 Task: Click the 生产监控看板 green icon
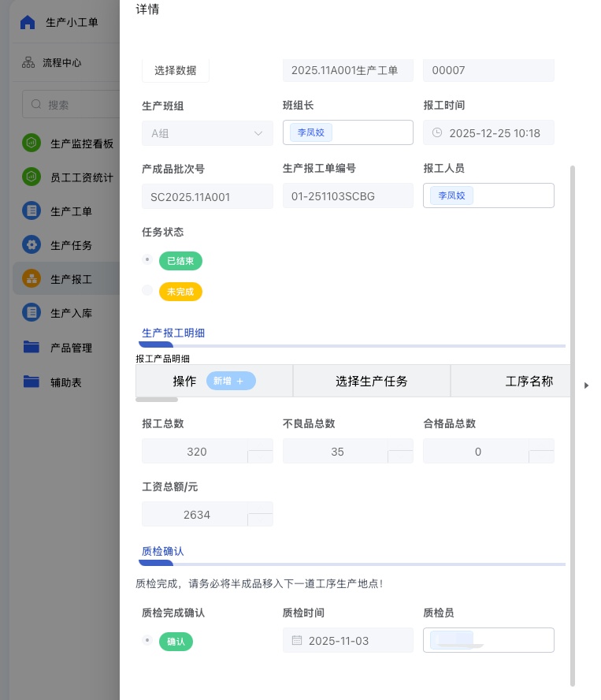32,143
